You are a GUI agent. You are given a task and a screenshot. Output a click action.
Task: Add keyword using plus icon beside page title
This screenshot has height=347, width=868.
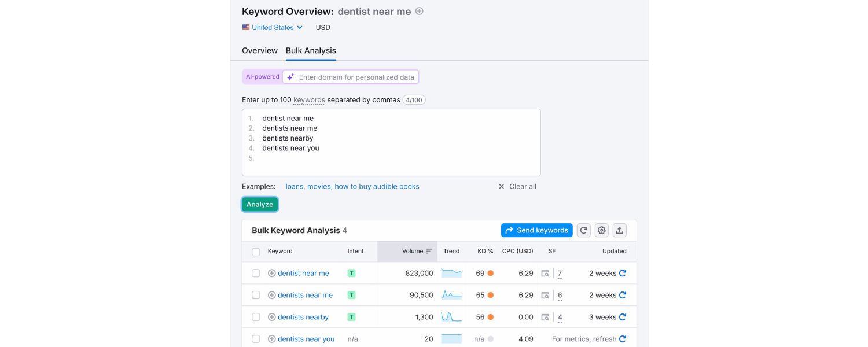(x=420, y=11)
